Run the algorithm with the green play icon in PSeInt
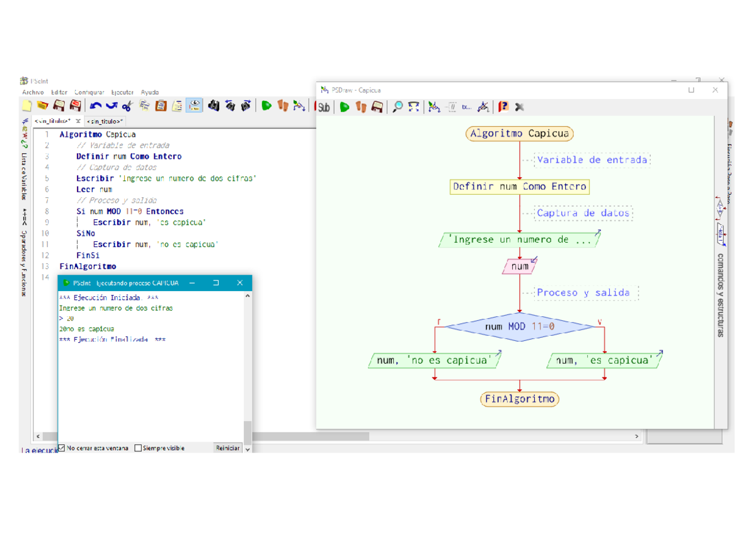This screenshot has width=756, height=535. coord(266,106)
